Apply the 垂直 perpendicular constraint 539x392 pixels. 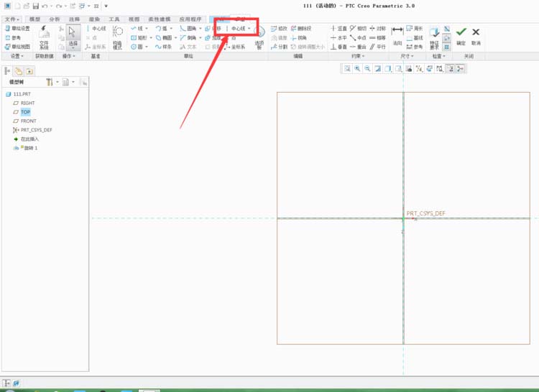[x=338, y=47]
